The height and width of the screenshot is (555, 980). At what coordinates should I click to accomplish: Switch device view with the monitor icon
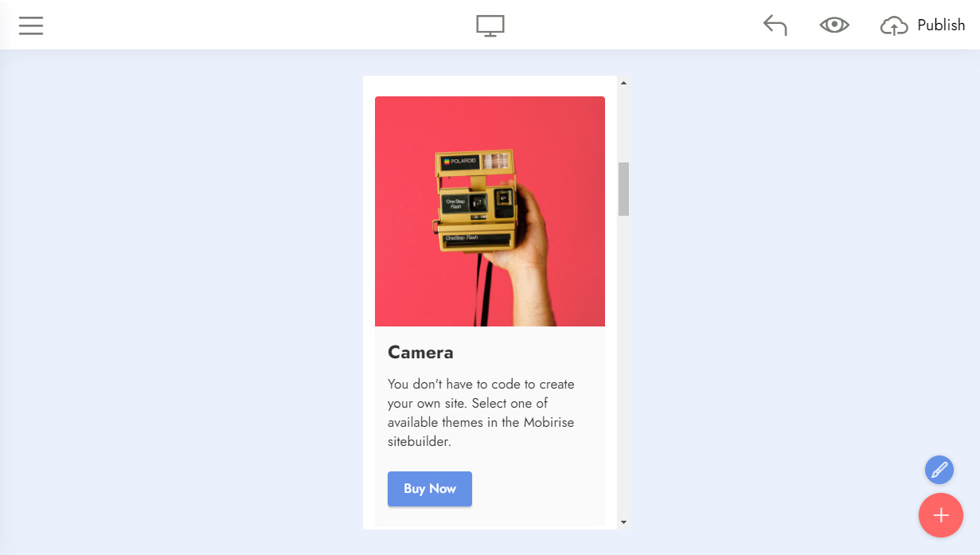[490, 25]
